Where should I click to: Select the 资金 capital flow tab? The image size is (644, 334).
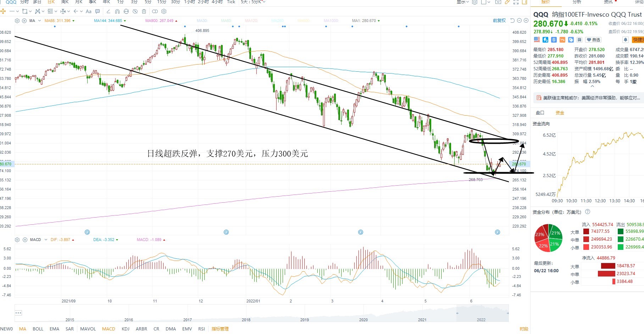(560, 113)
